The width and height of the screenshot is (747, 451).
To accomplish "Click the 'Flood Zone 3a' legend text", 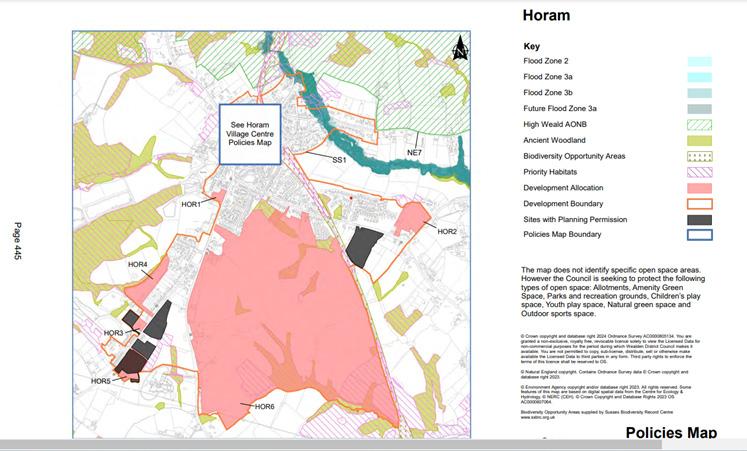I will coord(548,77).
